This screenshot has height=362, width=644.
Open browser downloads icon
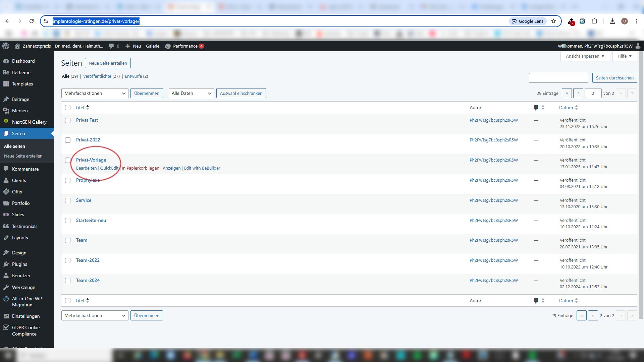[x=612, y=21]
